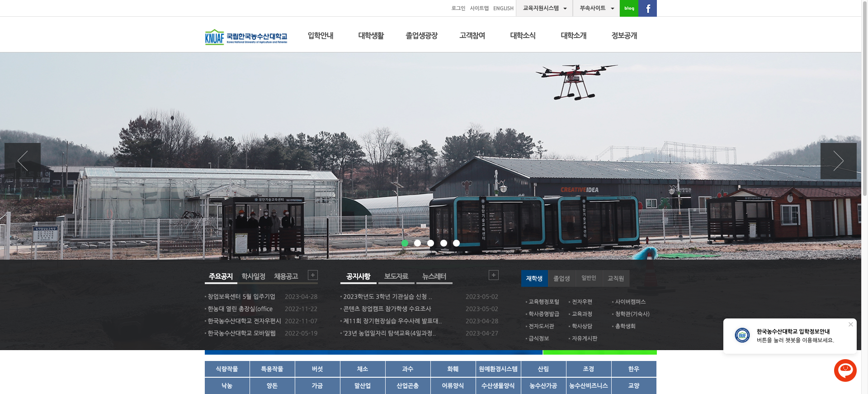Click the KNUAF university logo
868x394 pixels.
[246, 37]
